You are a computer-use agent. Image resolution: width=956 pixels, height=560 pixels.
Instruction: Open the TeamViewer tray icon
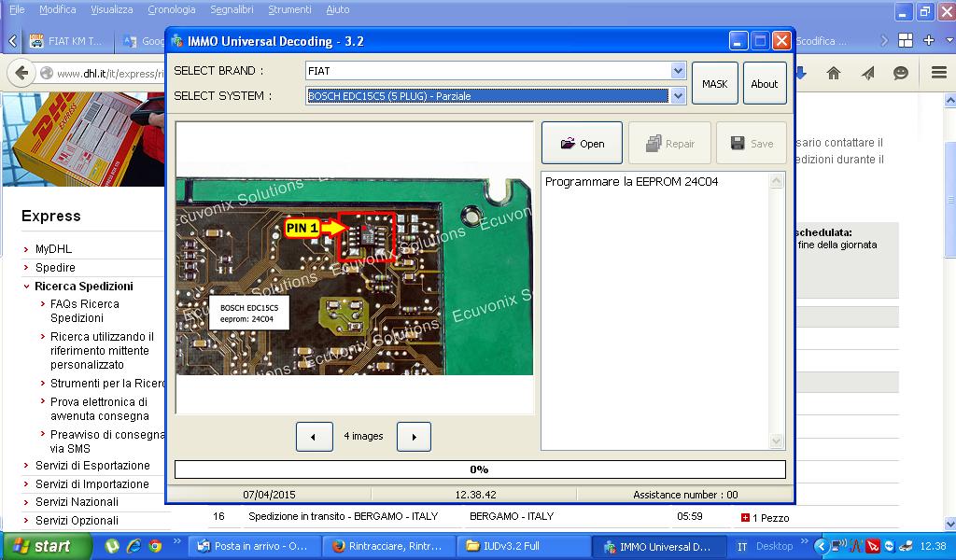[889, 546]
